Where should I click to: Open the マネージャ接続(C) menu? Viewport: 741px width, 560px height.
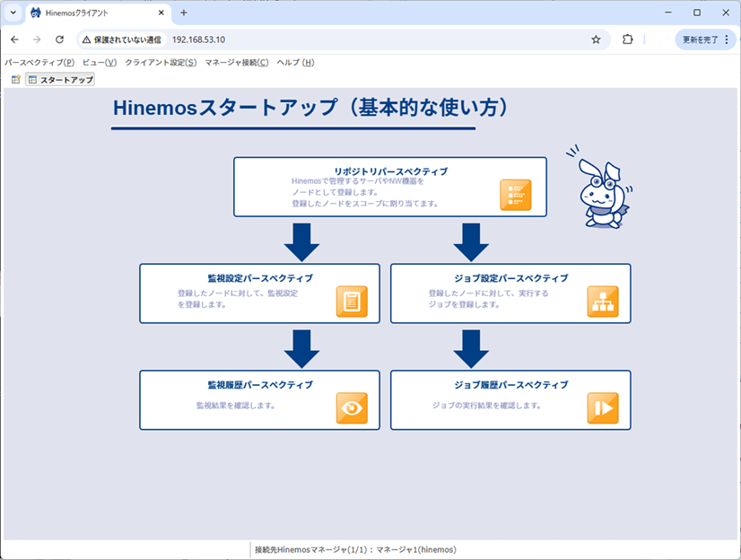tap(236, 63)
